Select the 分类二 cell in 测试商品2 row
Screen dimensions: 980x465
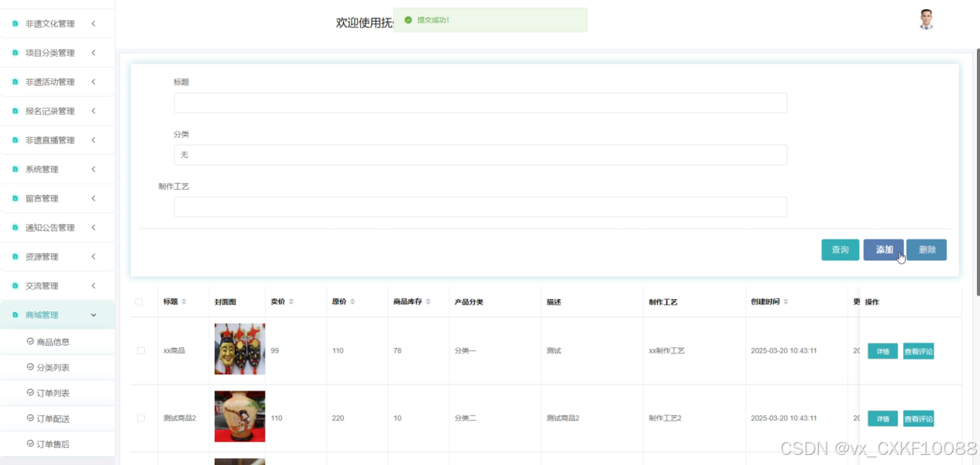tap(466, 418)
